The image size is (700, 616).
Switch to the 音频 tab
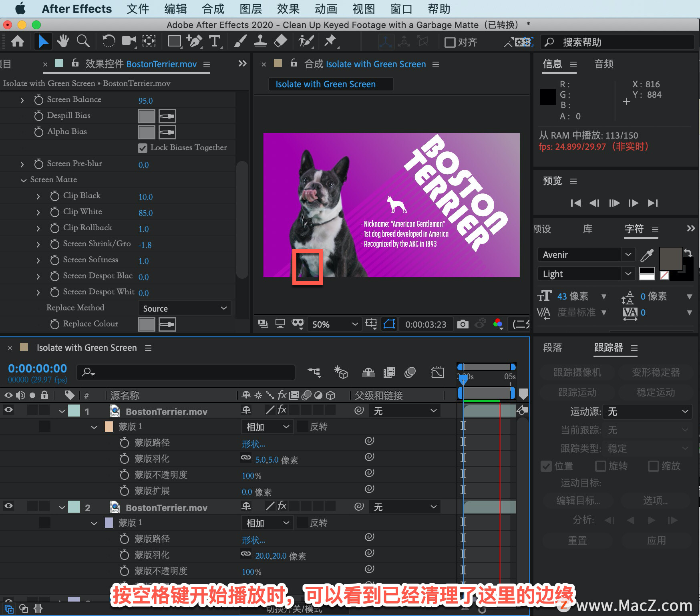coord(604,64)
